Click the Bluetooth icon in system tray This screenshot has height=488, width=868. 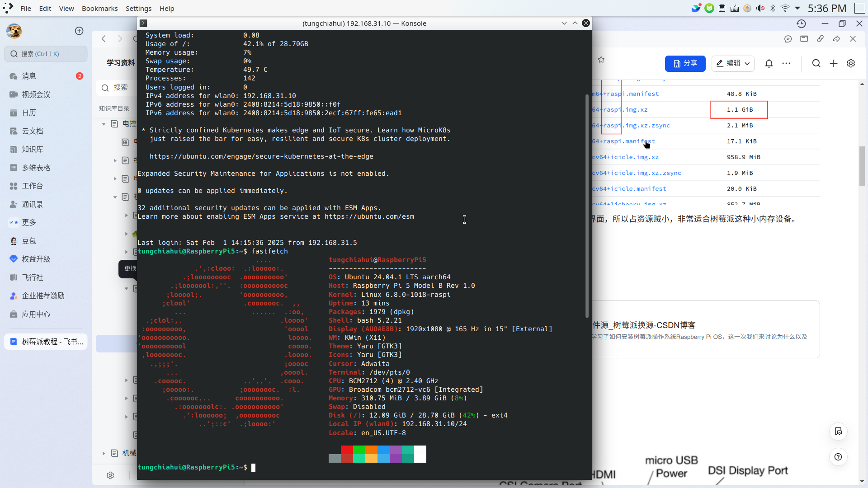coord(773,8)
